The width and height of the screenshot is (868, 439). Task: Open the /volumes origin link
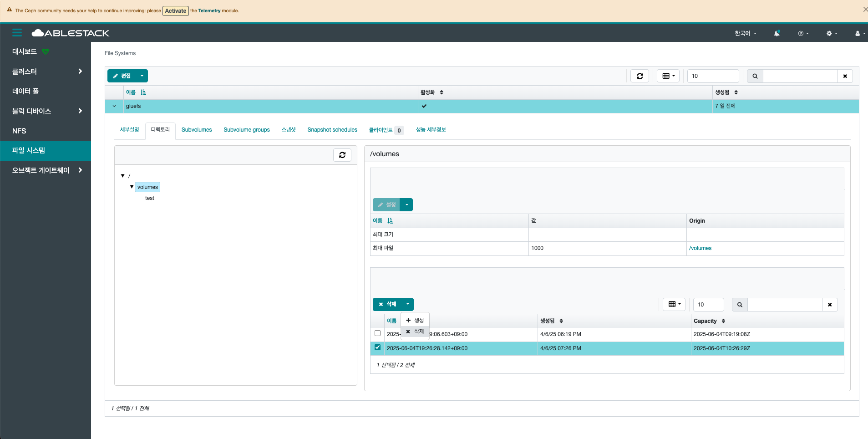[700, 248]
